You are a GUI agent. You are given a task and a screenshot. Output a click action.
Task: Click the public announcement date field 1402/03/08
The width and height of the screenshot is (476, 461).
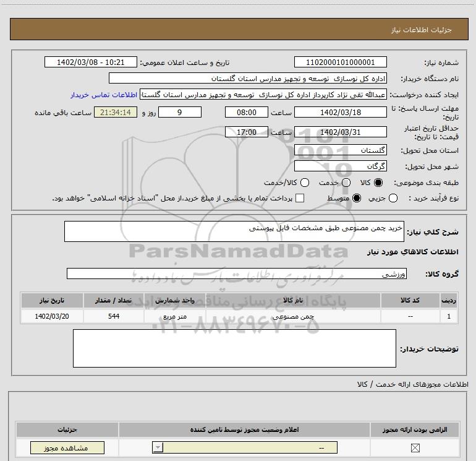[90, 62]
